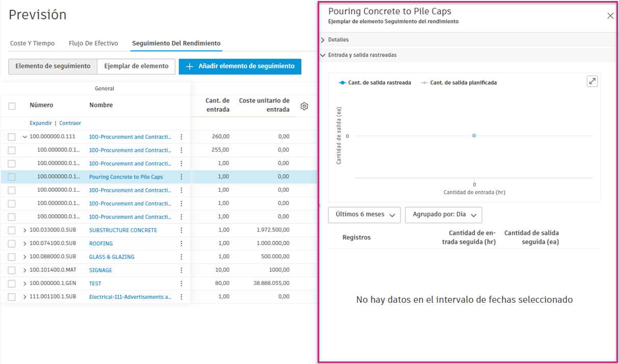The width and height of the screenshot is (619, 364).
Task: Open Electrical-111-Advertisements link
Action: pos(130,296)
